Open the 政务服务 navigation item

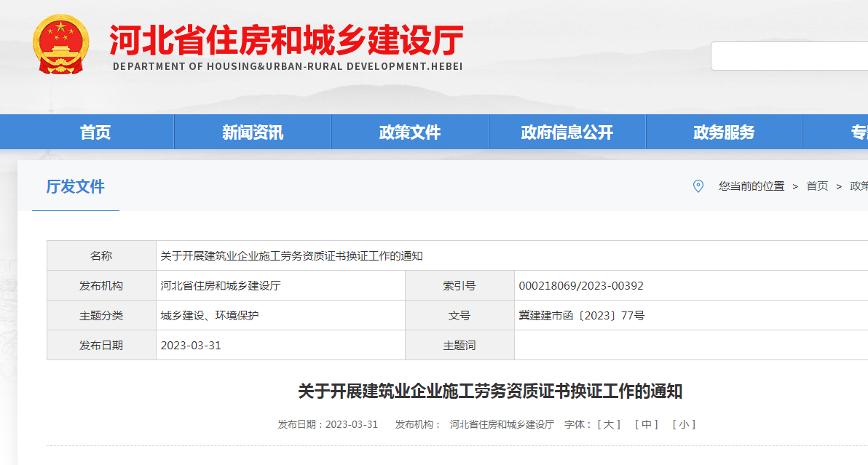tap(724, 132)
